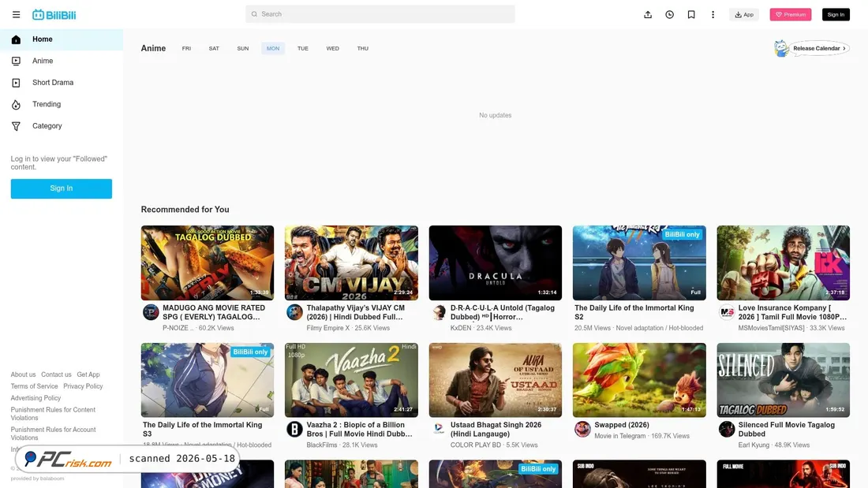
Task: Open MADUGO ANG MOVIE Tagalog Dubbed thumbnail
Action: 207,263
